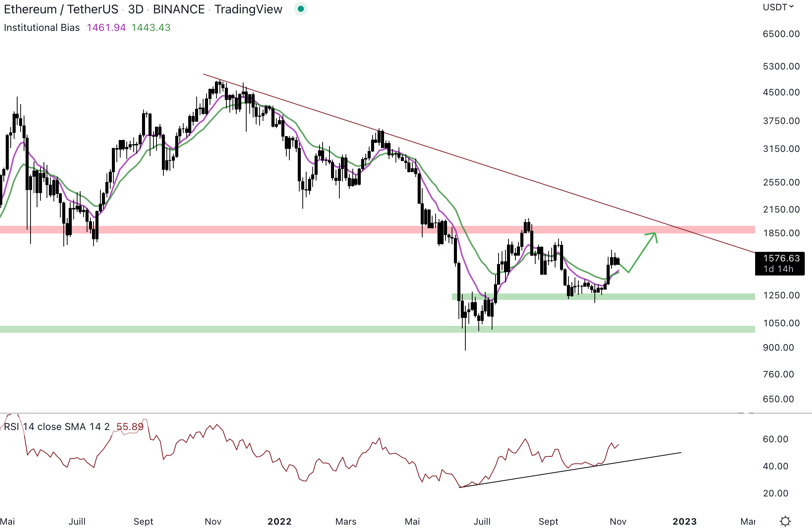This screenshot has height=530, width=812.
Task: Open chart settings gear icon
Action: click(x=785, y=521)
